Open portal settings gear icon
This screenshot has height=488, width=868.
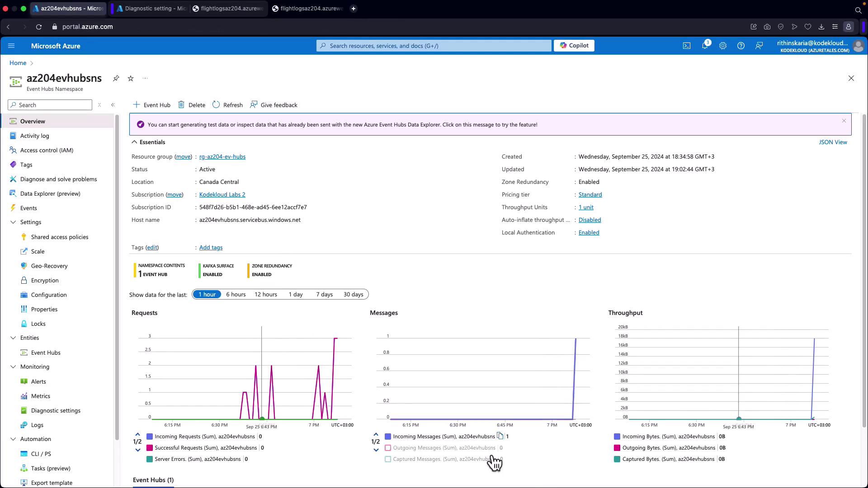click(x=722, y=46)
